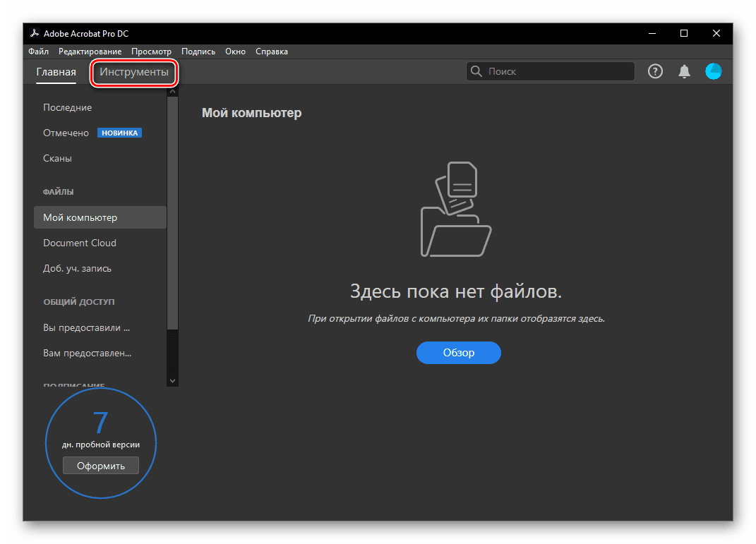The height and width of the screenshot is (544, 756).
Task: Click sidebar scrollbar down arrow
Action: point(172,381)
